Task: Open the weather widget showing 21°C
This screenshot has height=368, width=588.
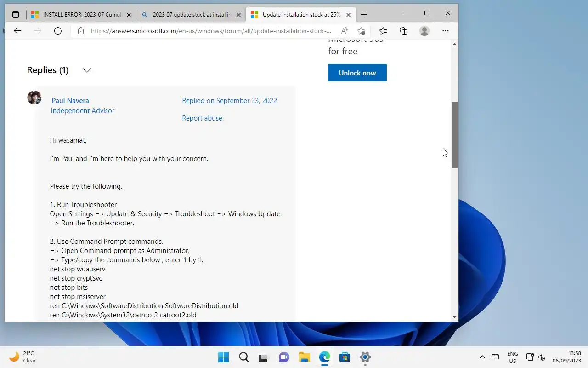Action: click(23, 357)
